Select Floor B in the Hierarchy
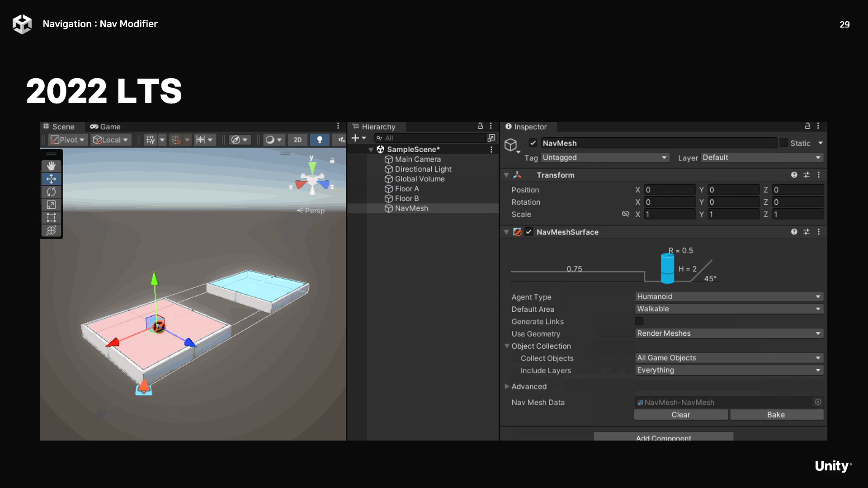This screenshot has width=868, height=488. [x=406, y=198]
